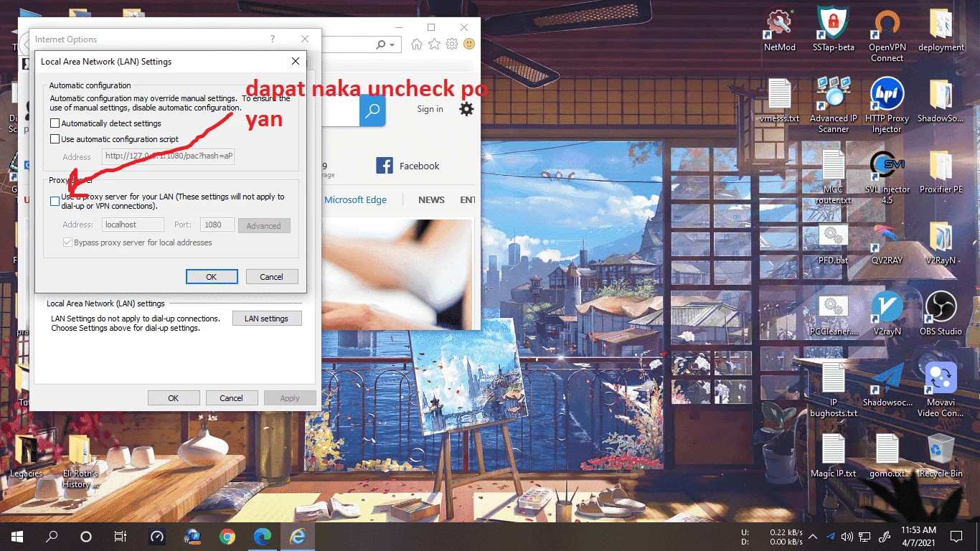Open the Telegram icon in the system tray
980x551 pixels.
click(x=831, y=536)
